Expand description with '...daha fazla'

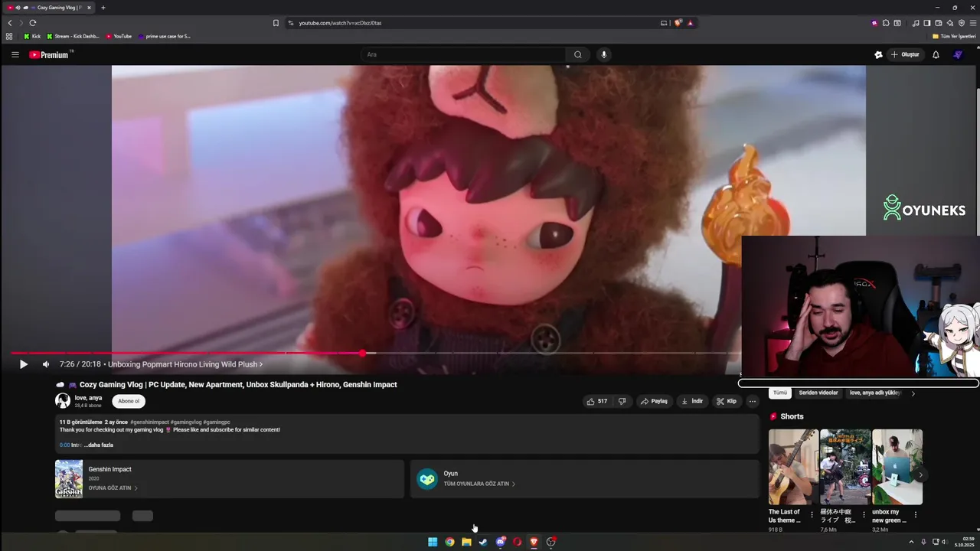click(x=99, y=445)
